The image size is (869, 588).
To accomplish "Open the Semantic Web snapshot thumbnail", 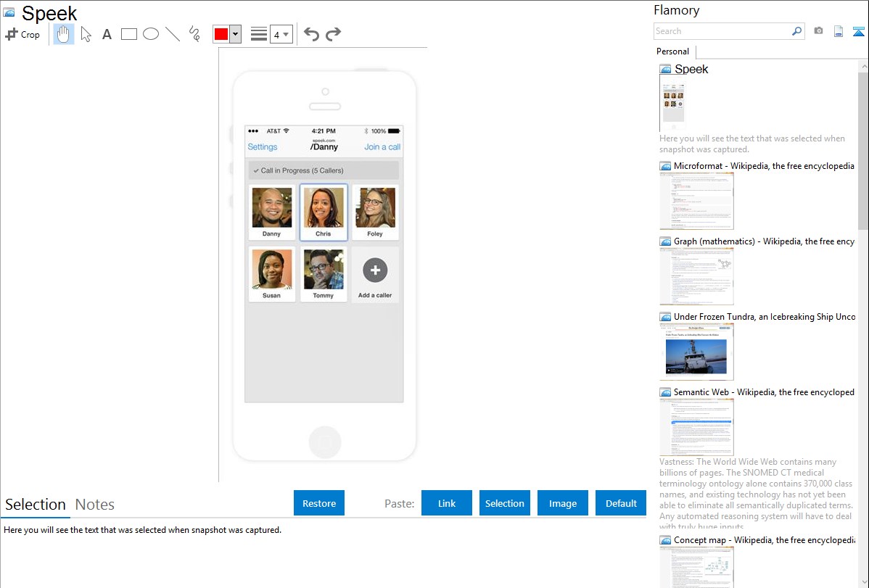I will (696, 427).
